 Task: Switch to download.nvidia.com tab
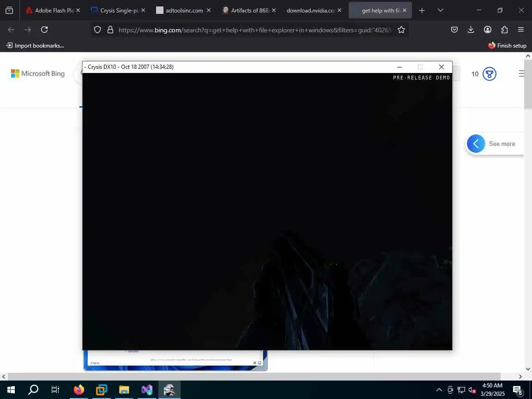(x=313, y=11)
